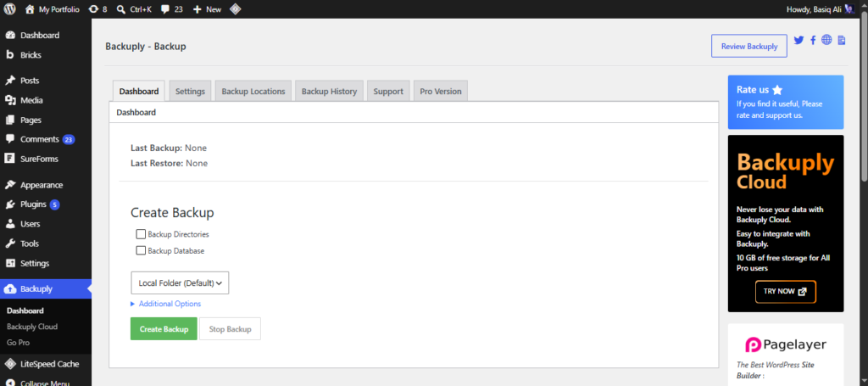Open the Ctrl+K search icon
Screen dimensions: 868x386
[x=121, y=9]
